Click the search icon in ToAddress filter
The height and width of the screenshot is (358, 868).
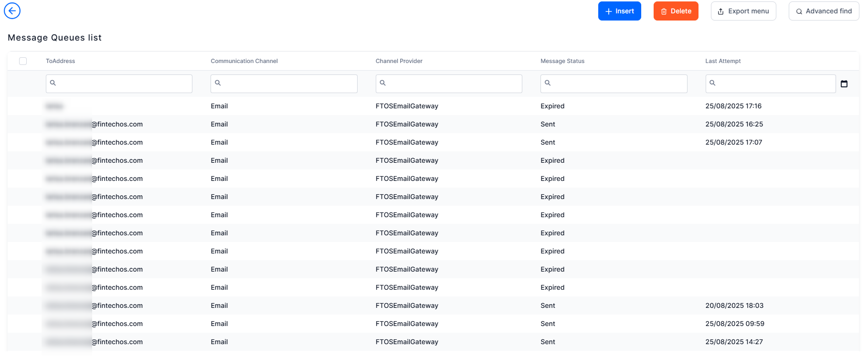[x=53, y=83]
